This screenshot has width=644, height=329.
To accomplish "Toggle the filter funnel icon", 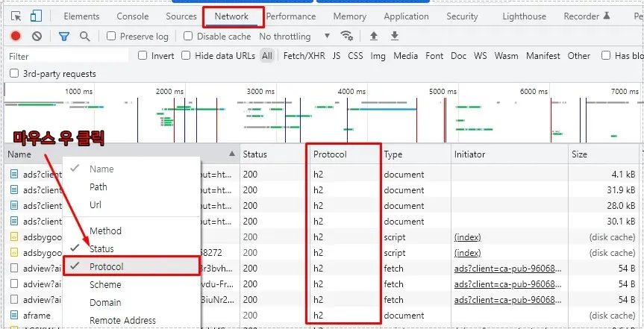I will 63,37.
